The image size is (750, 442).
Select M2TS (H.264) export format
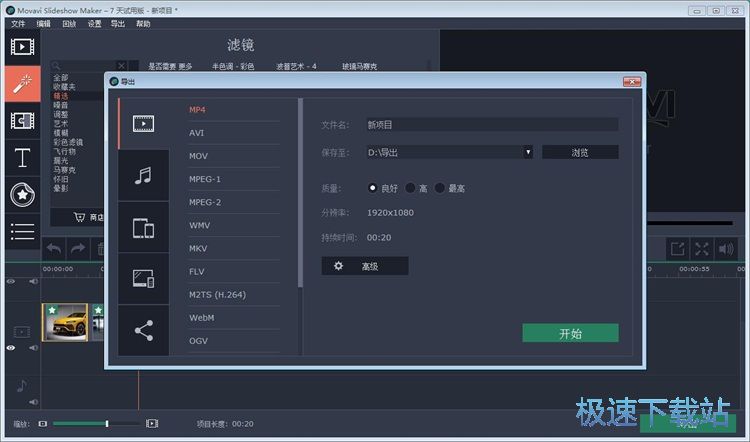pyautogui.click(x=217, y=295)
